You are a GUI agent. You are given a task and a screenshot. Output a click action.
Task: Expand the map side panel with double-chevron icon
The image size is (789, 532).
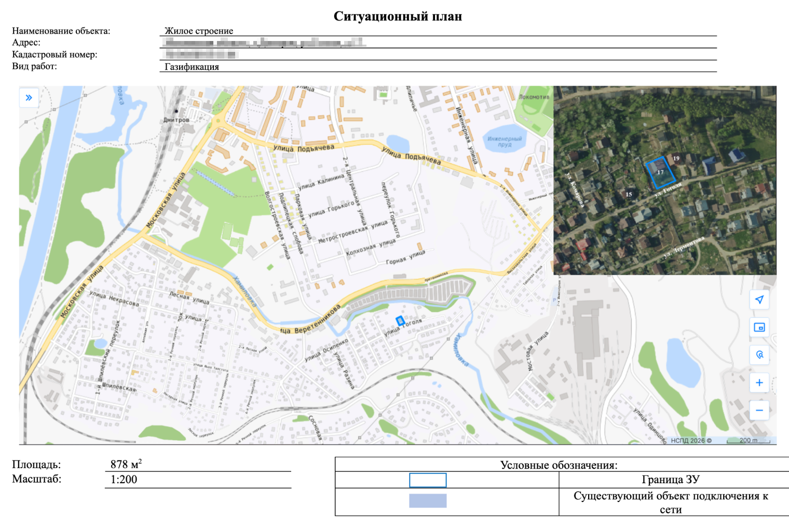tap(29, 98)
